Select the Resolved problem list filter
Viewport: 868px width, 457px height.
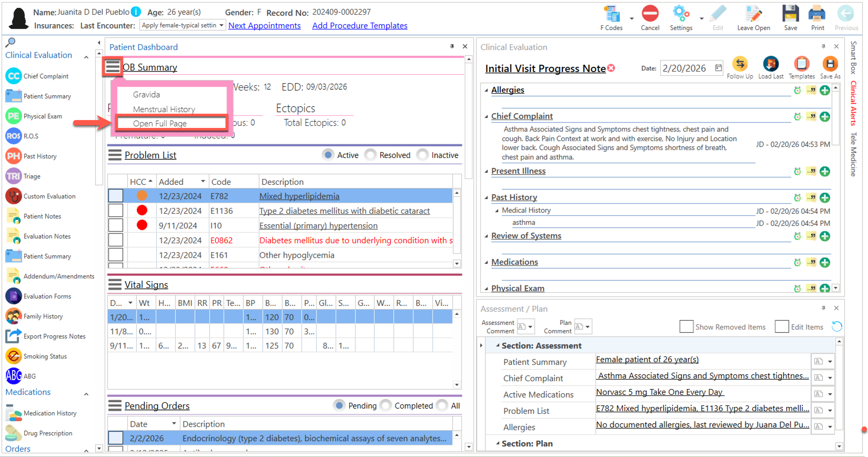[x=371, y=155]
